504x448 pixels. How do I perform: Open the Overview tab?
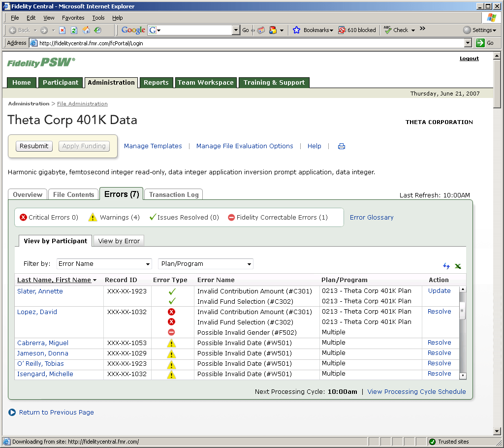pos(28,194)
